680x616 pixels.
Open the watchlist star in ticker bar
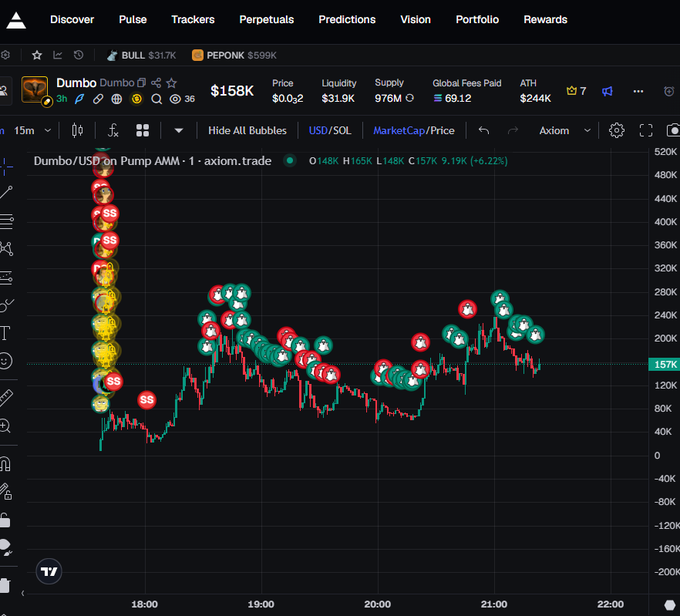coord(37,55)
